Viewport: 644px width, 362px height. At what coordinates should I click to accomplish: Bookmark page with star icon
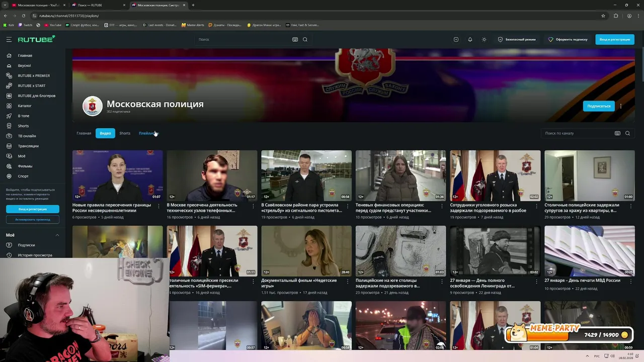point(603,16)
